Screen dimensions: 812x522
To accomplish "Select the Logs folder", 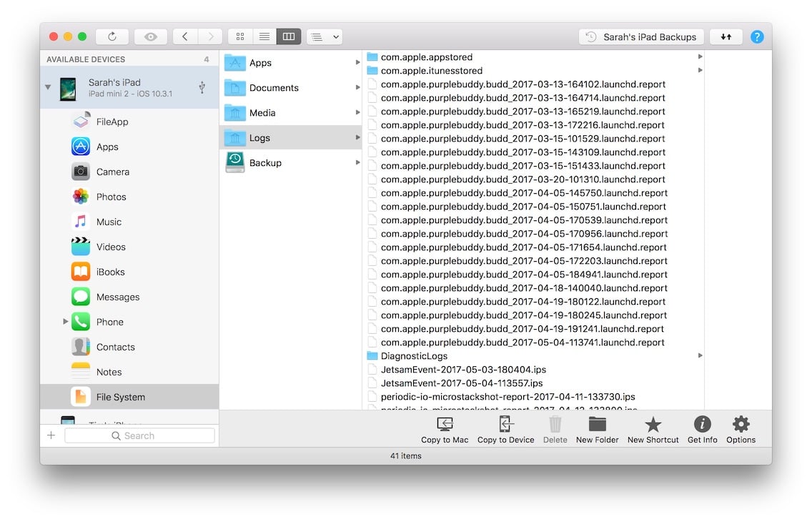I will [292, 137].
